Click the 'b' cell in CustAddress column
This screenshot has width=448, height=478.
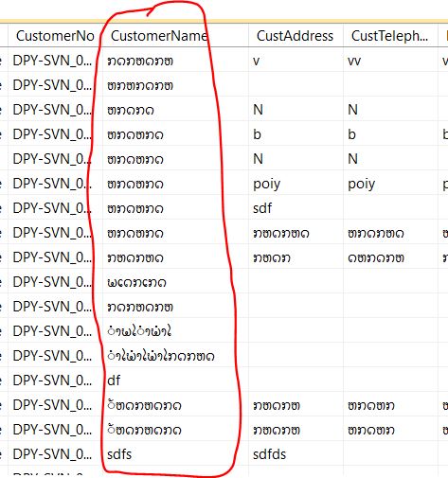click(296, 134)
